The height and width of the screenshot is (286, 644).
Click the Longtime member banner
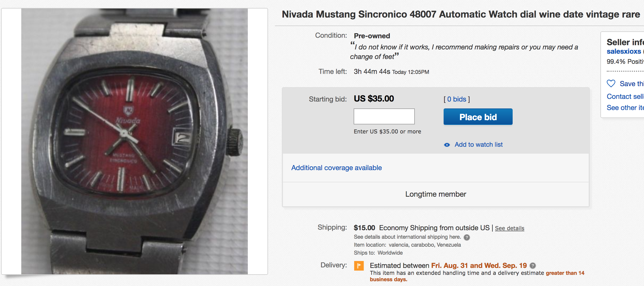[436, 194]
